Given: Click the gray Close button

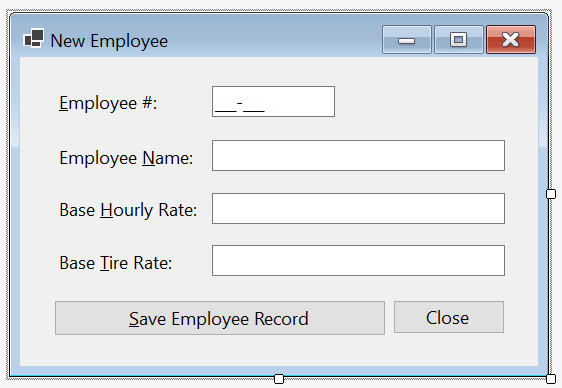Looking at the screenshot, I should [x=449, y=317].
